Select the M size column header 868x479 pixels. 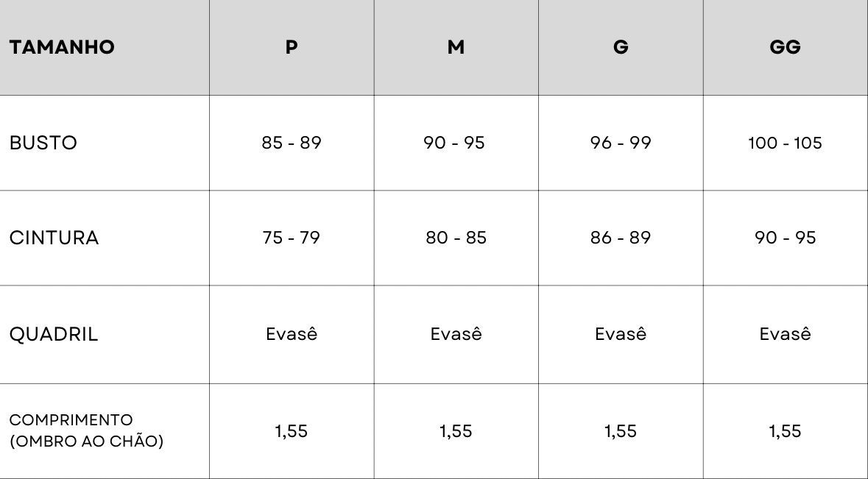point(456,47)
